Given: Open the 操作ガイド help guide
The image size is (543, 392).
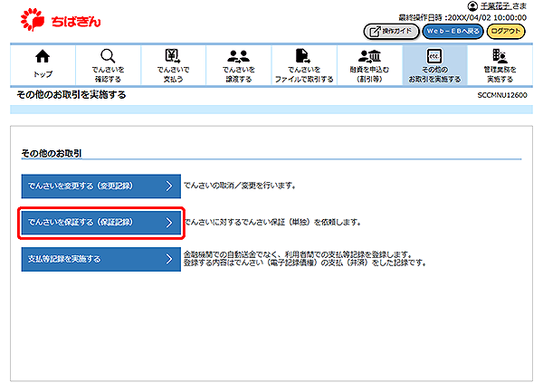Looking at the screenshot, I should 395,31.
